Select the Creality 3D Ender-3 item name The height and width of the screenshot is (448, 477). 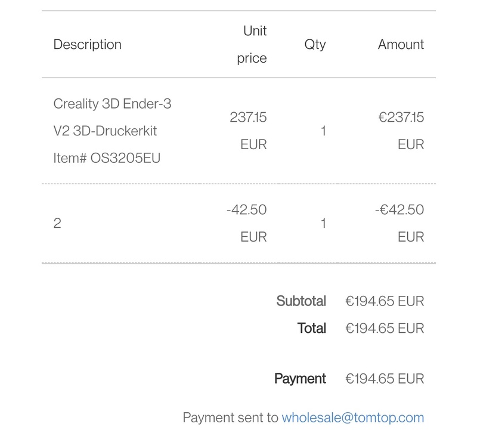point(112,117)
